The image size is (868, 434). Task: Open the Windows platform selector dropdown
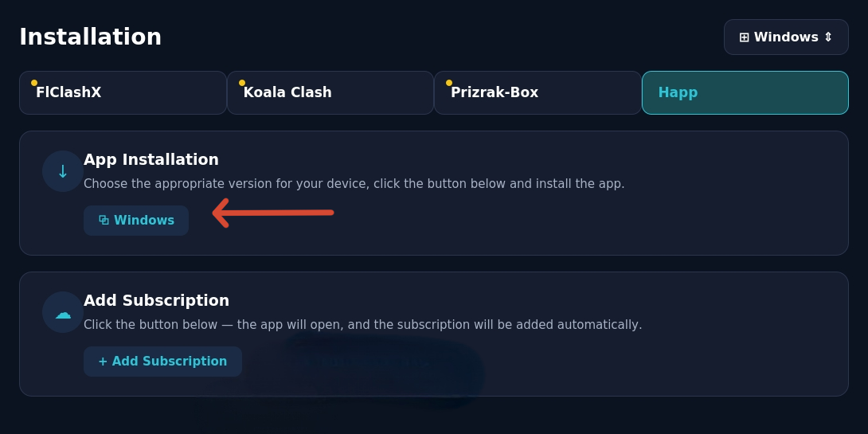tap(786, 37)
